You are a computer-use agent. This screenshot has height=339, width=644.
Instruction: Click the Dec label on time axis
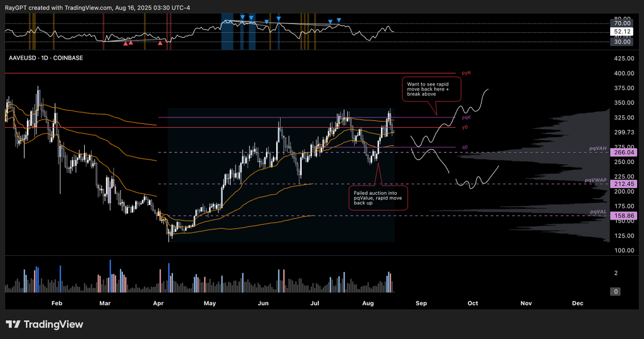point(577,303)
